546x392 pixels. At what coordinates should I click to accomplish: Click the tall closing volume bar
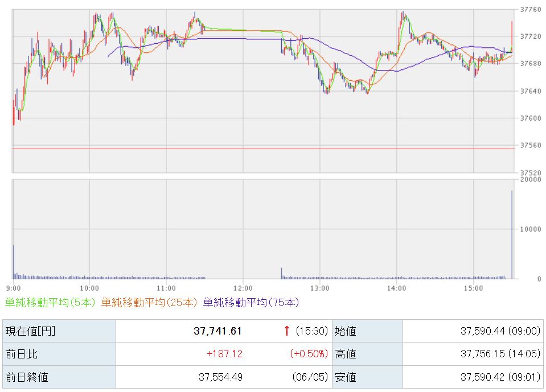tap(512, 234)
